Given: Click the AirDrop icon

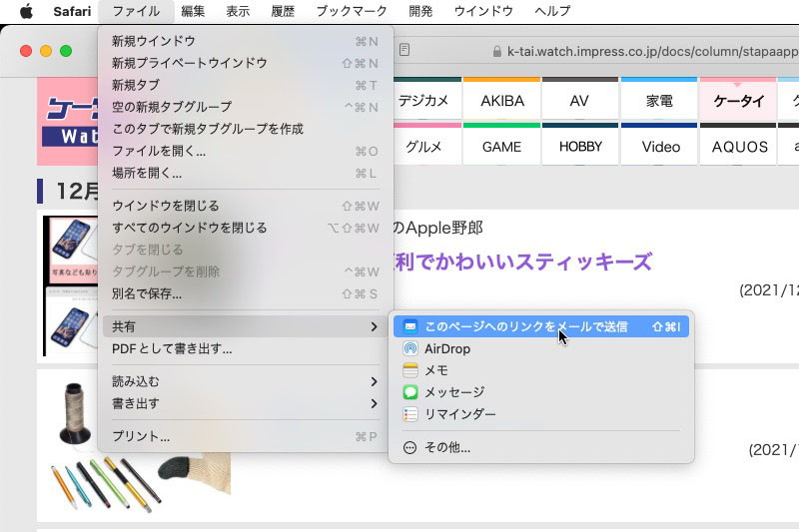Looking at the screenshot, I should (x=410, y=348).
